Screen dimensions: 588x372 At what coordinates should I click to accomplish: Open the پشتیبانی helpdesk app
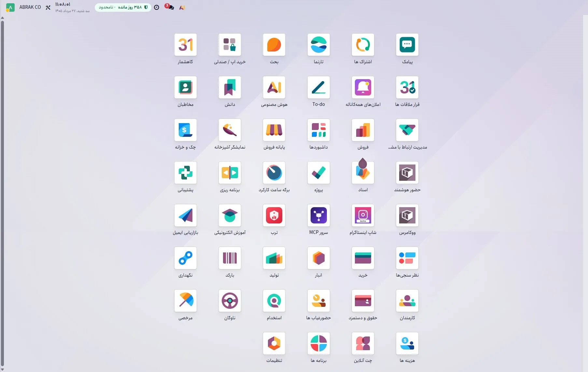tap(186, 173)
